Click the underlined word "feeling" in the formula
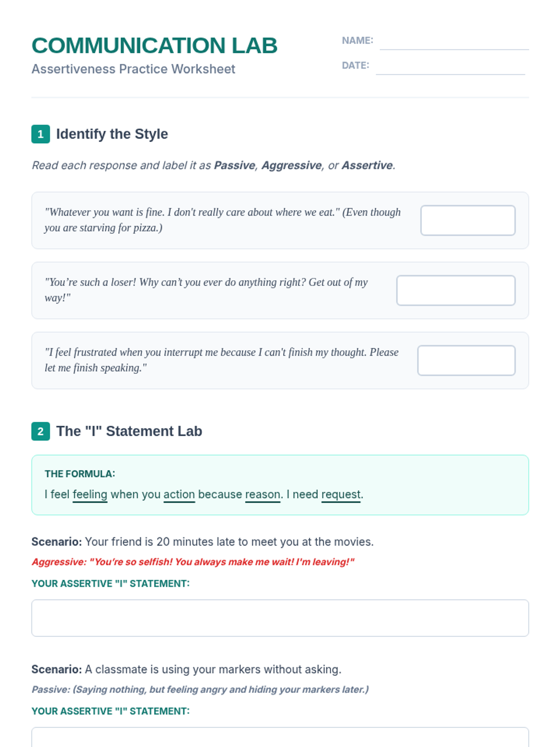The image size is (560, 747). (90, 494)
